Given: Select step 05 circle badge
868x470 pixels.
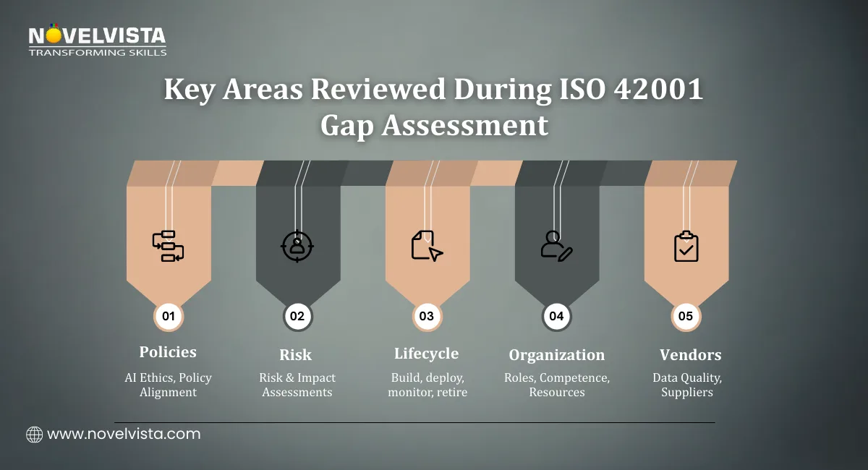Looking at the screenshot, I should [x=686, y=316].
